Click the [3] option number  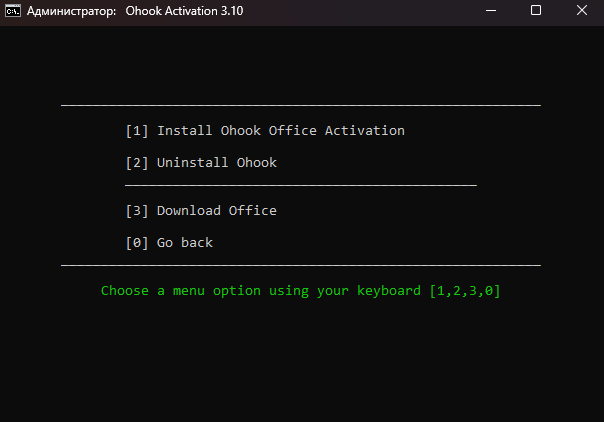click(x=137, y=211)
